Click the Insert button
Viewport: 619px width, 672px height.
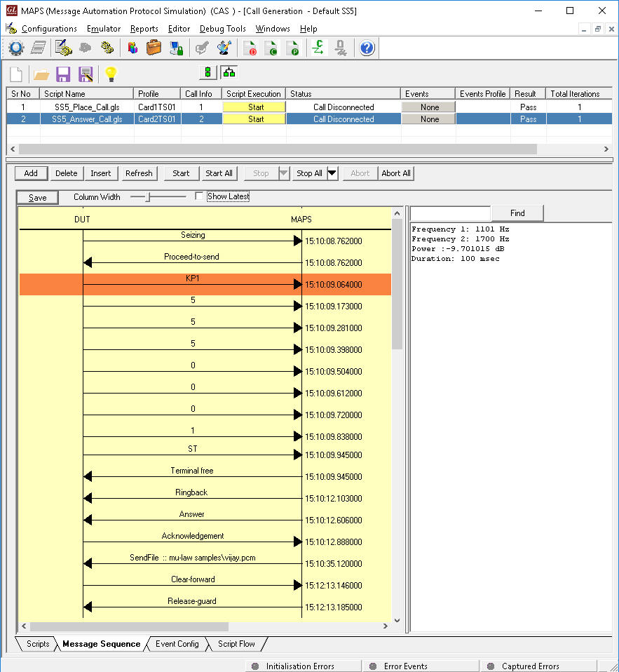101,173
